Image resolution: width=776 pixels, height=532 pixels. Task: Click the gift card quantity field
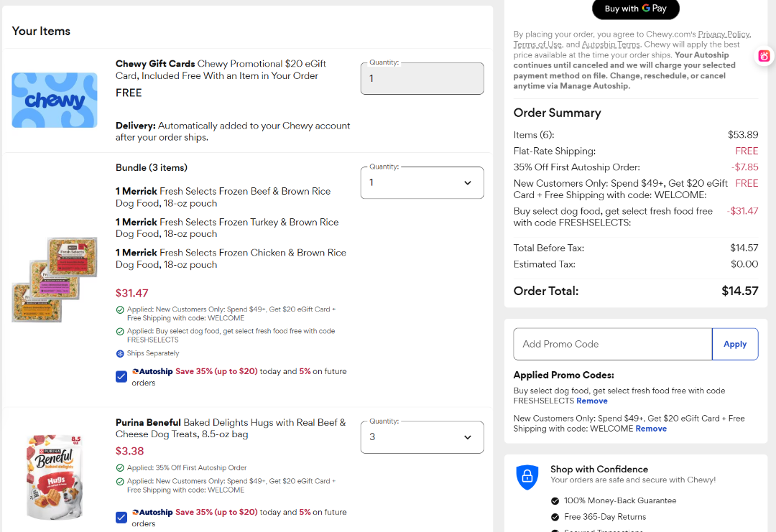click(x=422, y=78)
